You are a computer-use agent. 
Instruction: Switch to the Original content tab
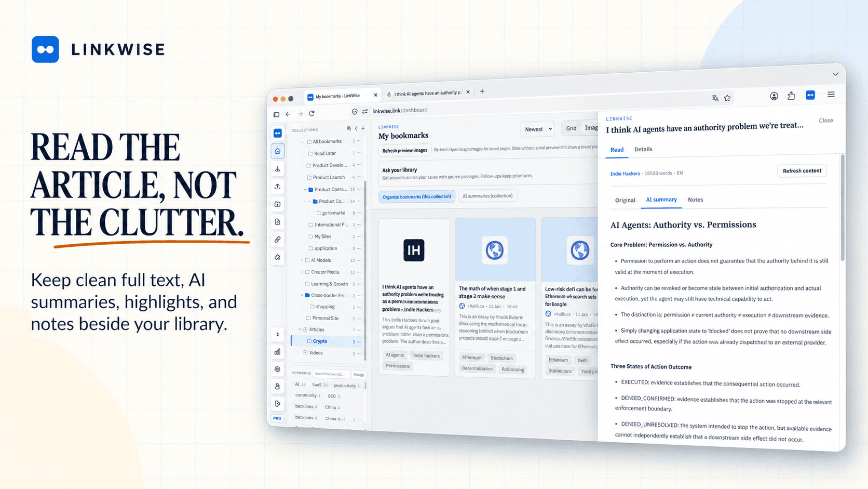click(x=625, y=200)
